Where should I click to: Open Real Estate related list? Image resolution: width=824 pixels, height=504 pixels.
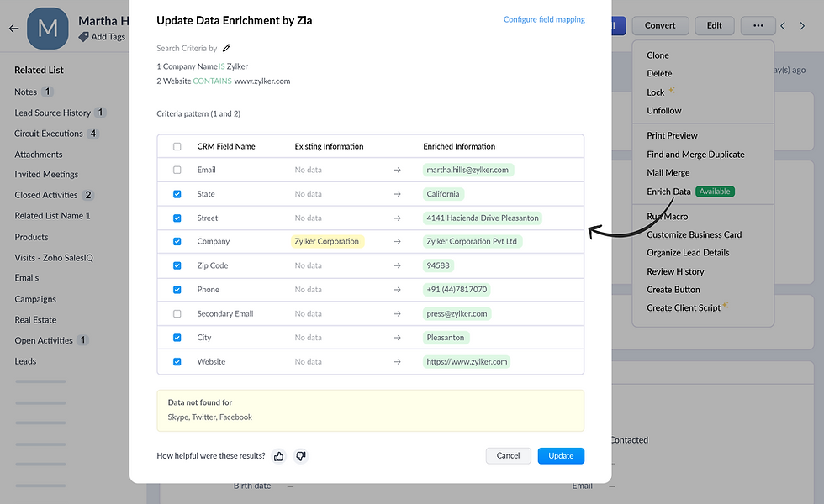click(x=35, y=320)
